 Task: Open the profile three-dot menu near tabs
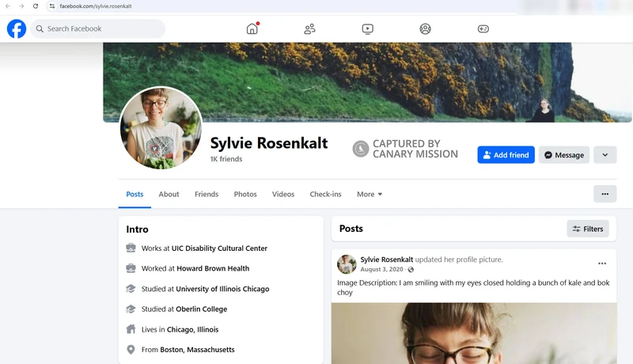point(605,194)
